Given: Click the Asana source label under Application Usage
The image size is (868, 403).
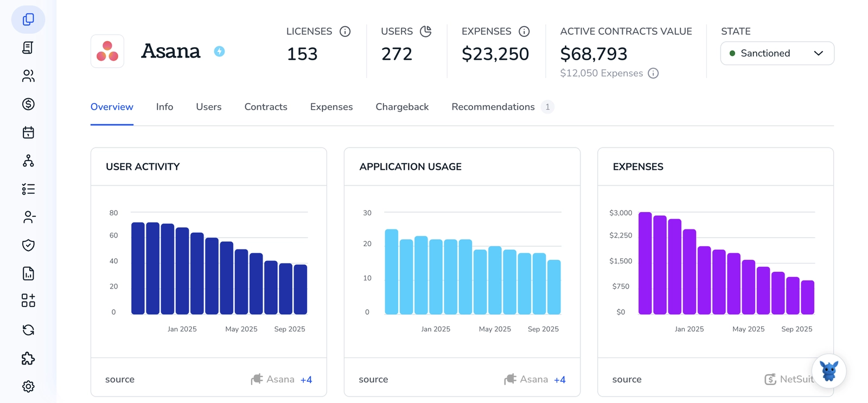Looking at the screenshot, I should tap(534, 379).
